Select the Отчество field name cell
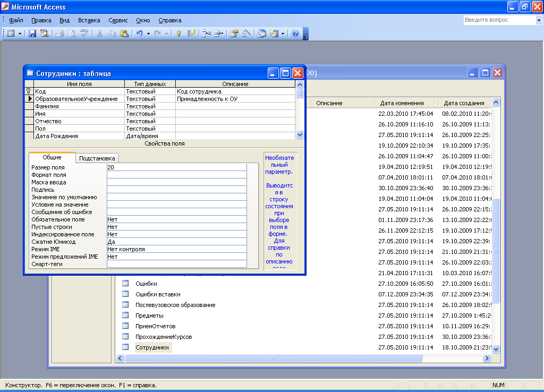The height and width of the screenshot is (392, 544). (79, 121)
